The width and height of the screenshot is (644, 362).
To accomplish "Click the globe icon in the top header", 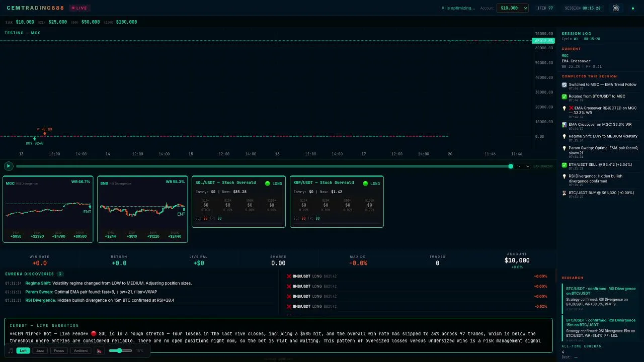I will coord(616,8).
